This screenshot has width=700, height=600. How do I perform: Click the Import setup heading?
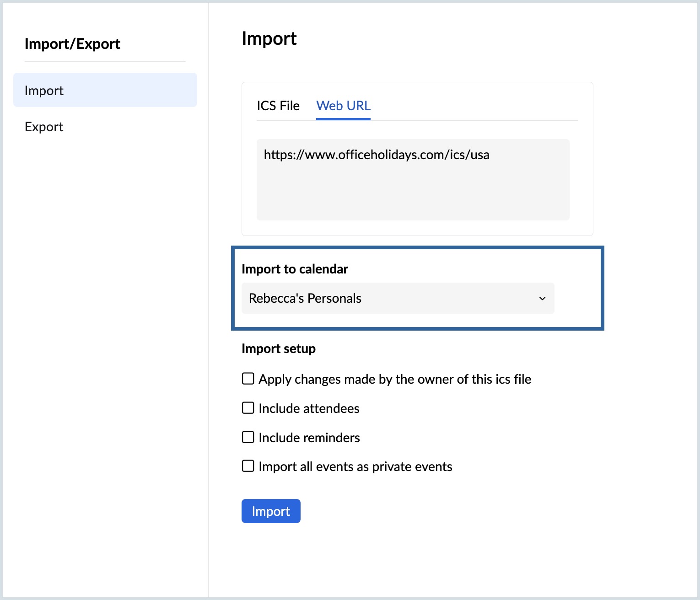click(279, 348)
